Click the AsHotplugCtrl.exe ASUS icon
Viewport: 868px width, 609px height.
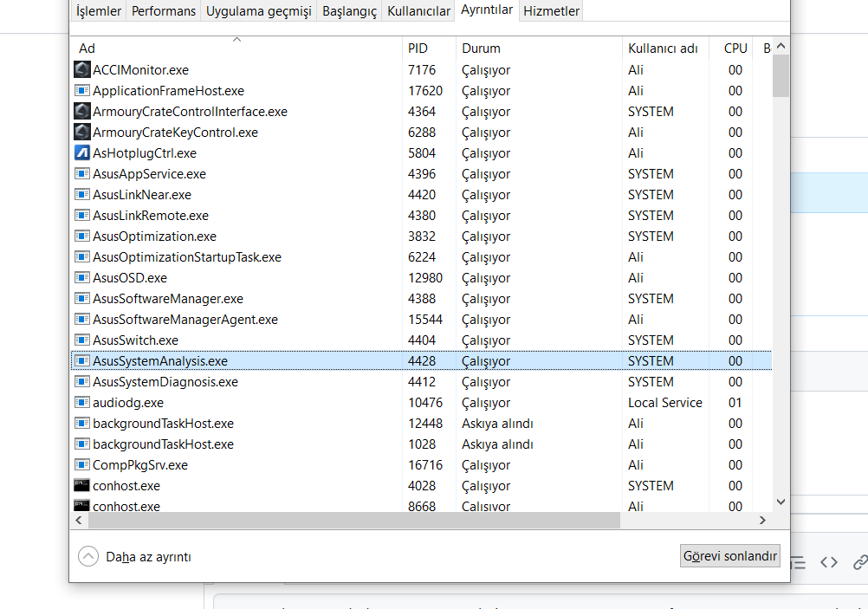(82, 152)
